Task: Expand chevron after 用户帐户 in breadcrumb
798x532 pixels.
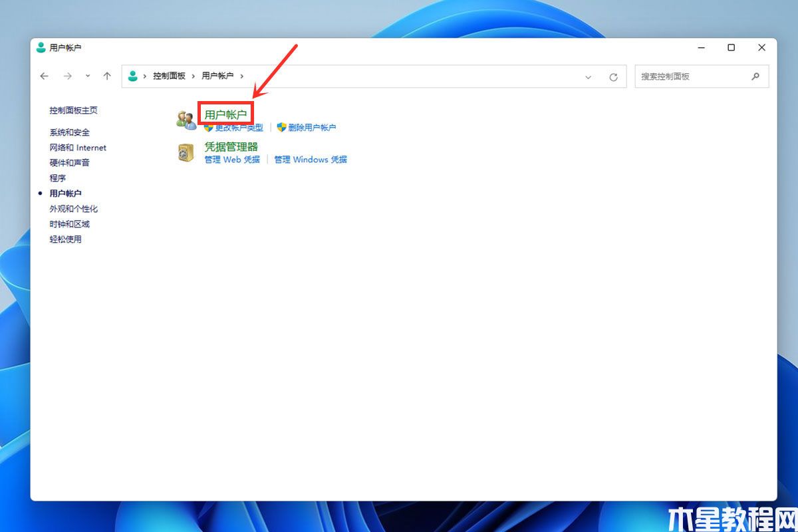Action: point(242,76)
